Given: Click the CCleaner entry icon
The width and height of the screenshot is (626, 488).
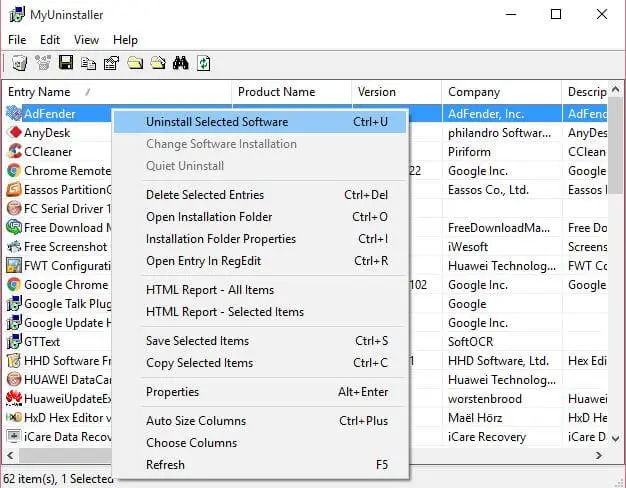Looking at the screenshot, I should [14, 152].
